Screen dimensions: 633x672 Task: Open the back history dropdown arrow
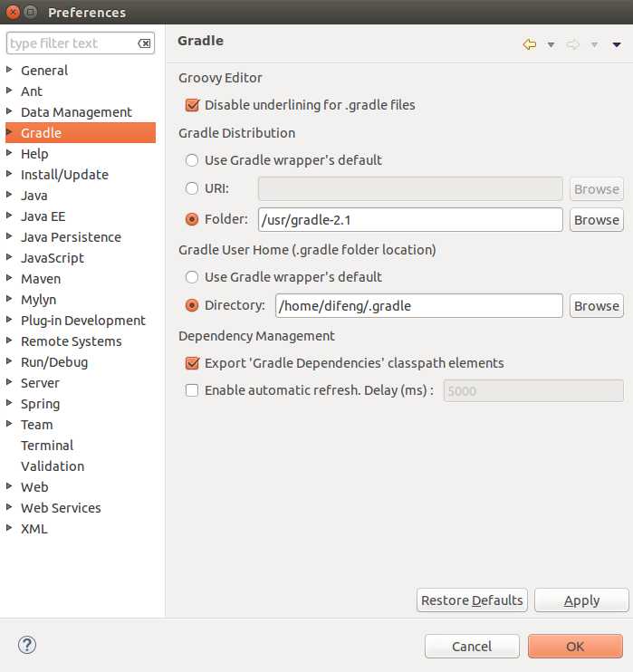[551, 44]
